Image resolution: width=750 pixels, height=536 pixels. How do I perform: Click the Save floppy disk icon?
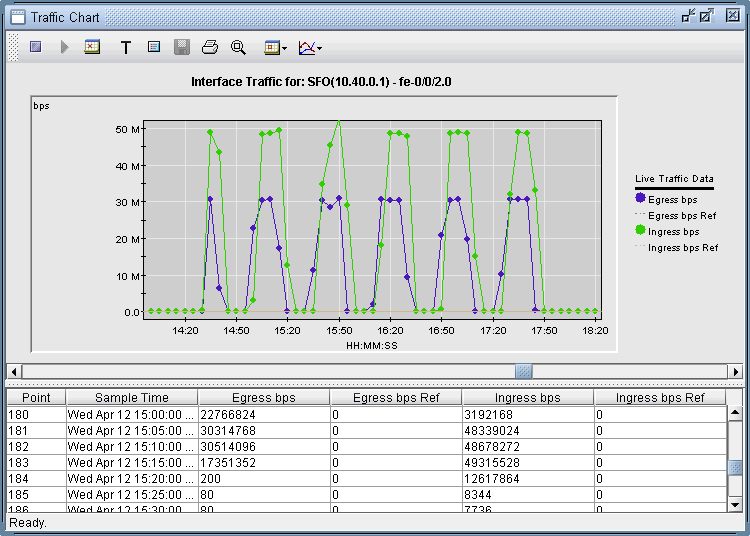pos(181,47)
